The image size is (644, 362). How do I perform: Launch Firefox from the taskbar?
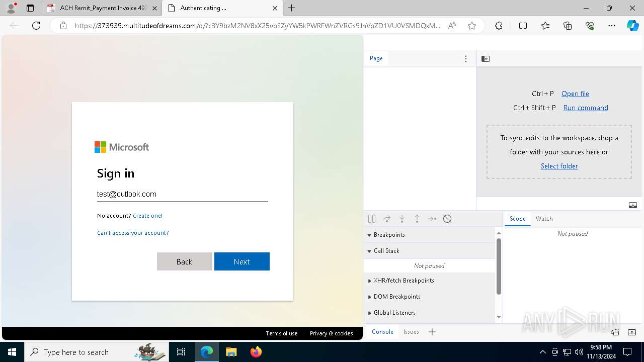tap(256, 352)
